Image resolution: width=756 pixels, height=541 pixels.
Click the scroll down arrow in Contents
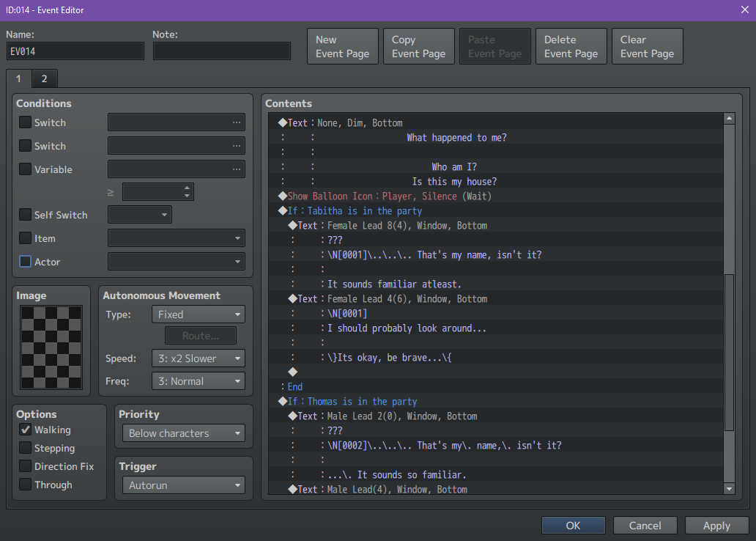click(729, 489)
